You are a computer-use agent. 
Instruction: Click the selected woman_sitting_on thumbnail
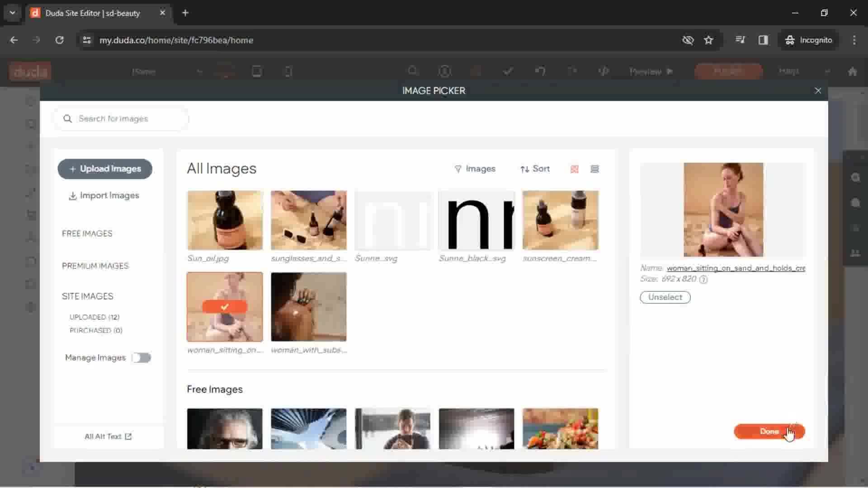pos(225,307)
